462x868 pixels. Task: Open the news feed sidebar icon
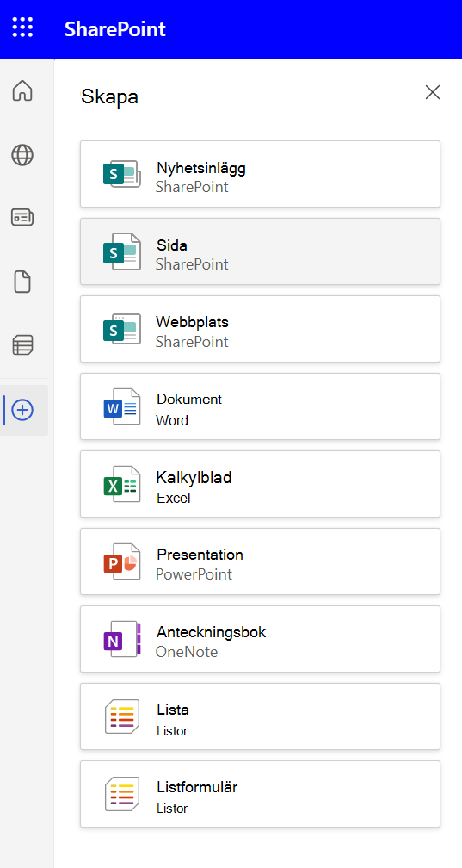click(x=22, y=218)
